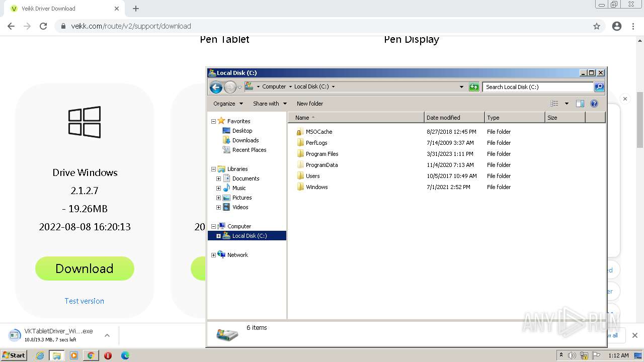Collapse the Libraries tree group
Viewport: 644px width, 362px height.
[213, 169]
